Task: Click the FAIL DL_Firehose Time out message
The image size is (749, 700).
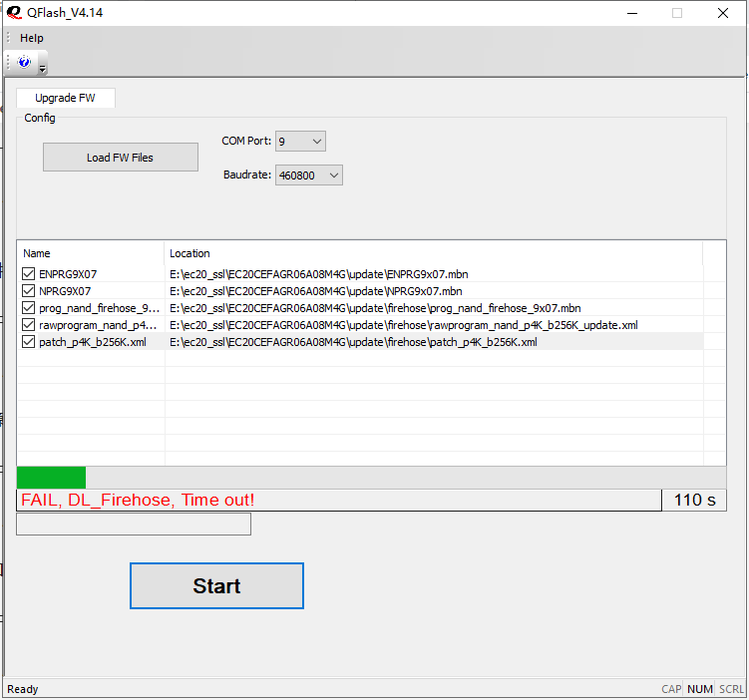Action: click(138, 500)
